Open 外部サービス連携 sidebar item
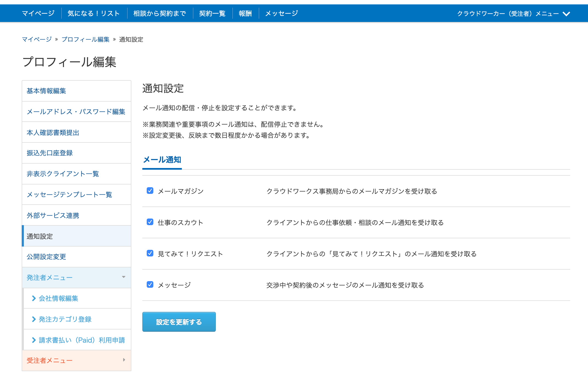Viewport: 588px width, 383px height. 53,216
